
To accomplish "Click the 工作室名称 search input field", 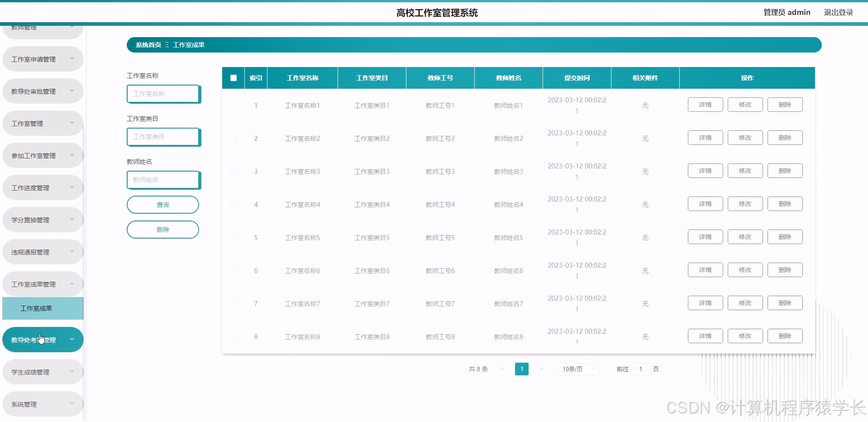I will click(163, 94).
